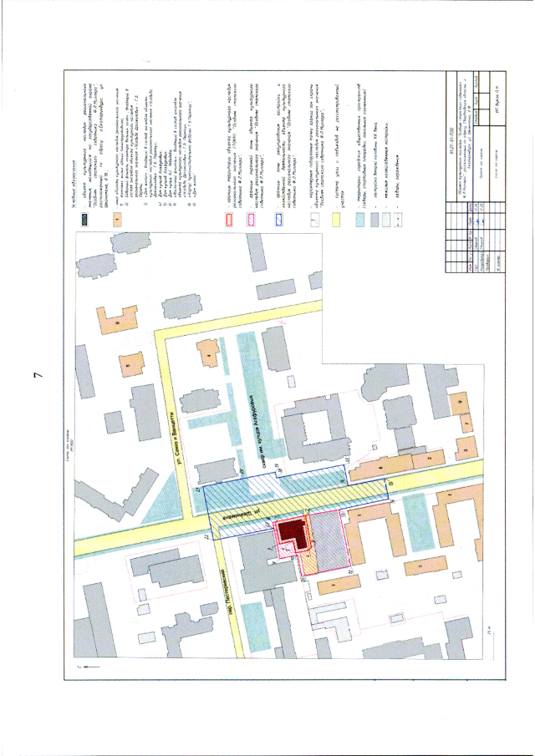This screenshot has height=756, width=535.
Task: Click the dark red heritage building on map
Action: [288, 532]
